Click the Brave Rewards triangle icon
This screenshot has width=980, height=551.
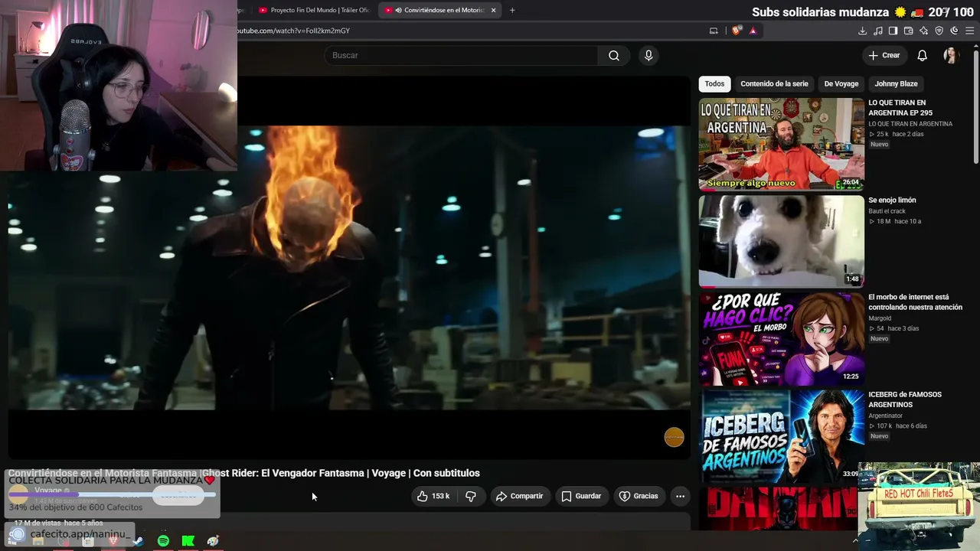tap(753, 31)
